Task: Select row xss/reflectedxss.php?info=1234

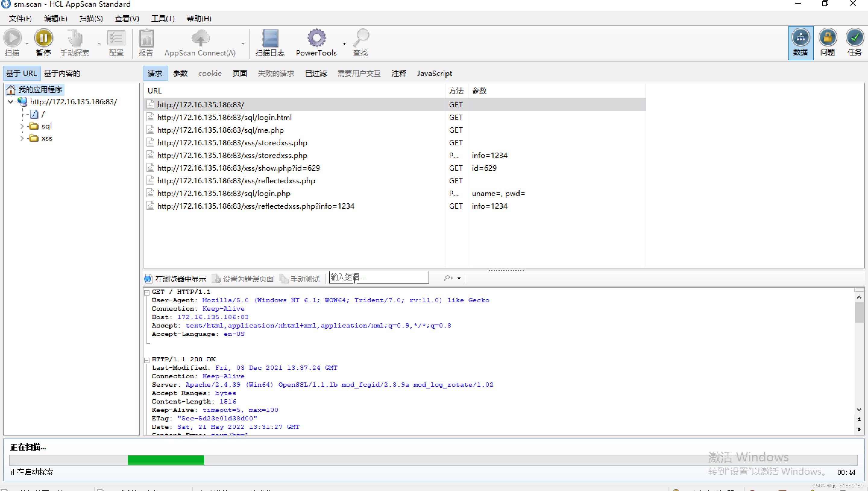Action: [x=395, y=206]
